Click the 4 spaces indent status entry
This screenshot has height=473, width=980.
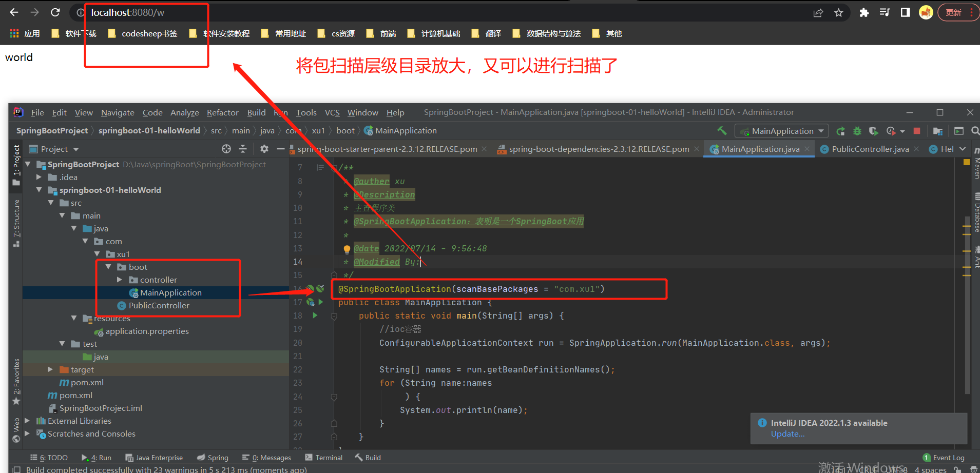[x=930, y=469]
